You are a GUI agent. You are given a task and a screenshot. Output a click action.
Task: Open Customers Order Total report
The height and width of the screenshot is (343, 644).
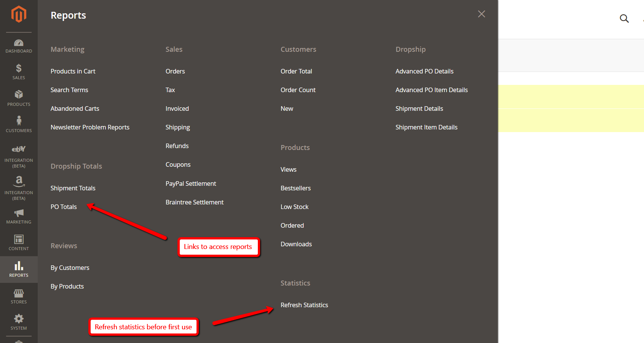tap(296, 71)
